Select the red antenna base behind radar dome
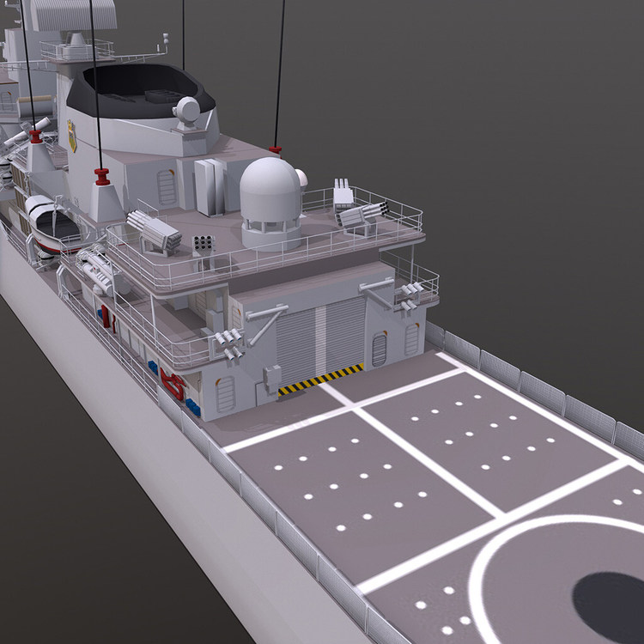644x644 pixels. [276, 150]
